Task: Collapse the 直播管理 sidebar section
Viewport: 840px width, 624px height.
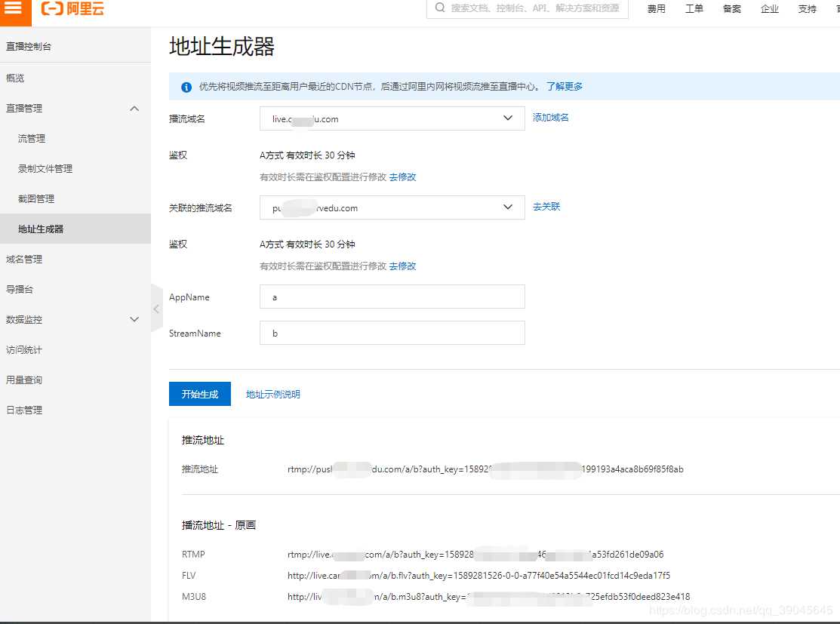Action: (x=134, y=108)
